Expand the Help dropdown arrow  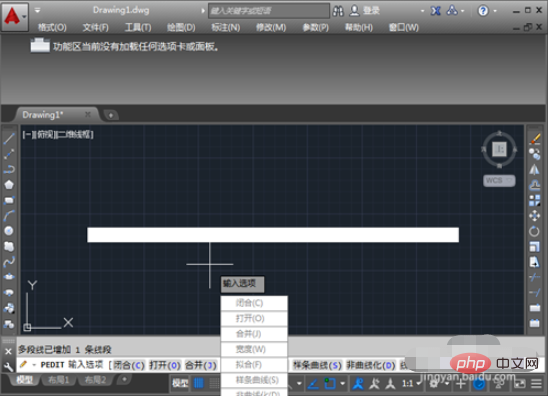(495, 11)
